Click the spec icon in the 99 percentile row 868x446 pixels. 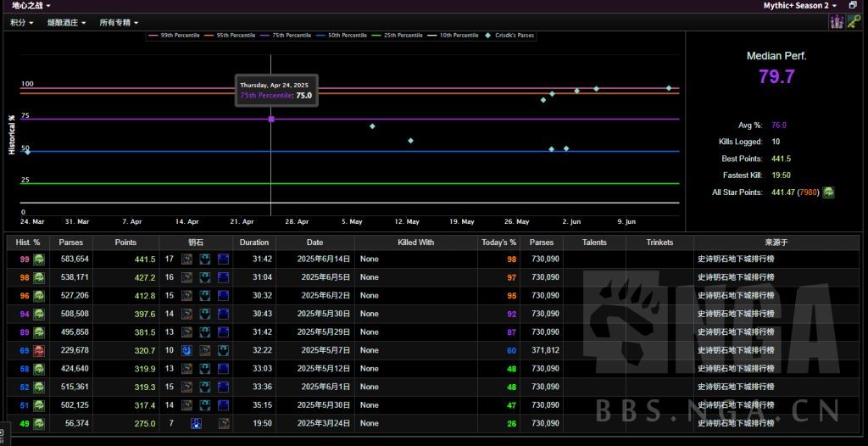coord(39,259)
